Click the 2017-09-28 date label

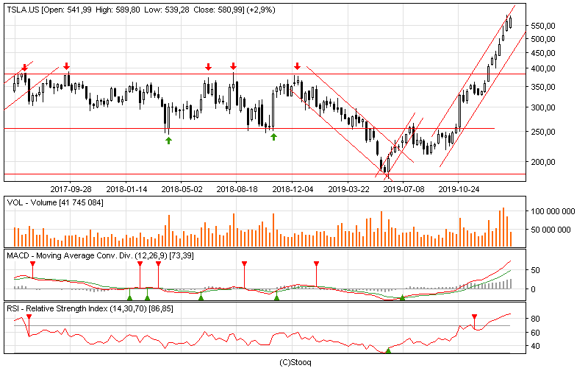point(71,189)
